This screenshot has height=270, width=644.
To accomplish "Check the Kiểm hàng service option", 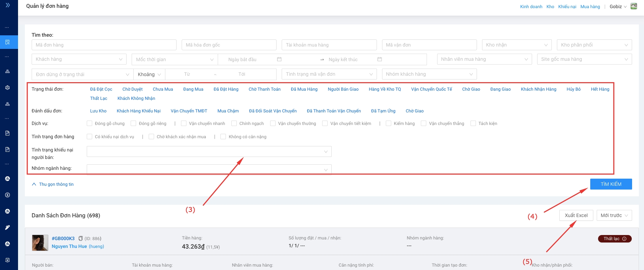I will (389, 123).
